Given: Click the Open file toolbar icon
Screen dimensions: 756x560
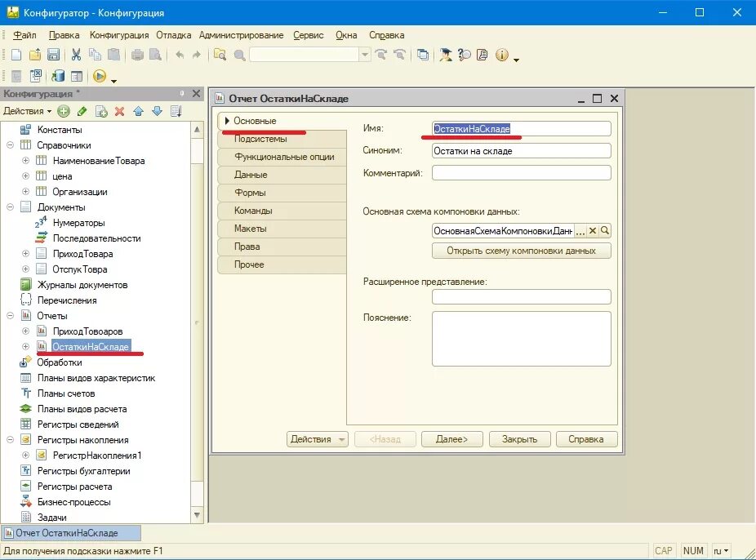Looking at the screenshot, I should coord(35,55).
